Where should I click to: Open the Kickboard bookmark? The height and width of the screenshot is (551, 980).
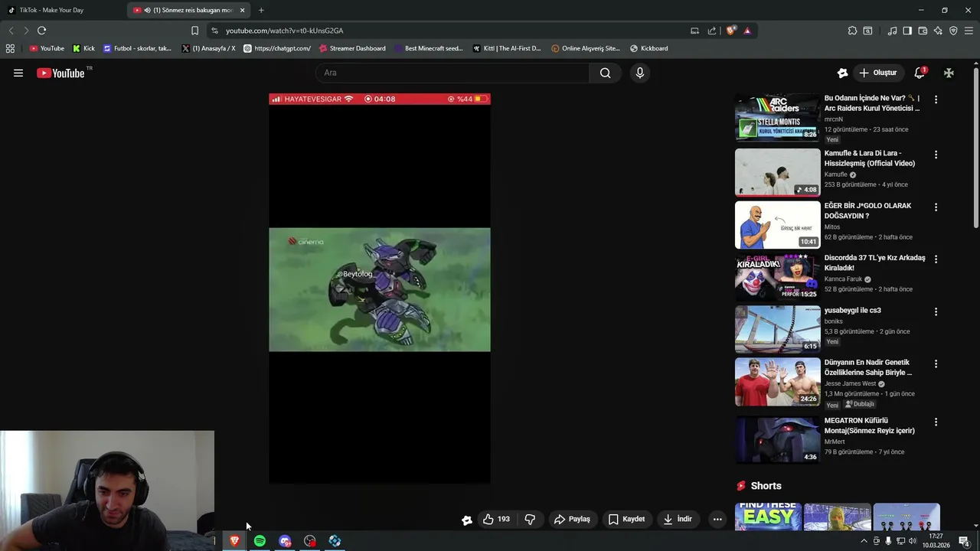point(648,48)
